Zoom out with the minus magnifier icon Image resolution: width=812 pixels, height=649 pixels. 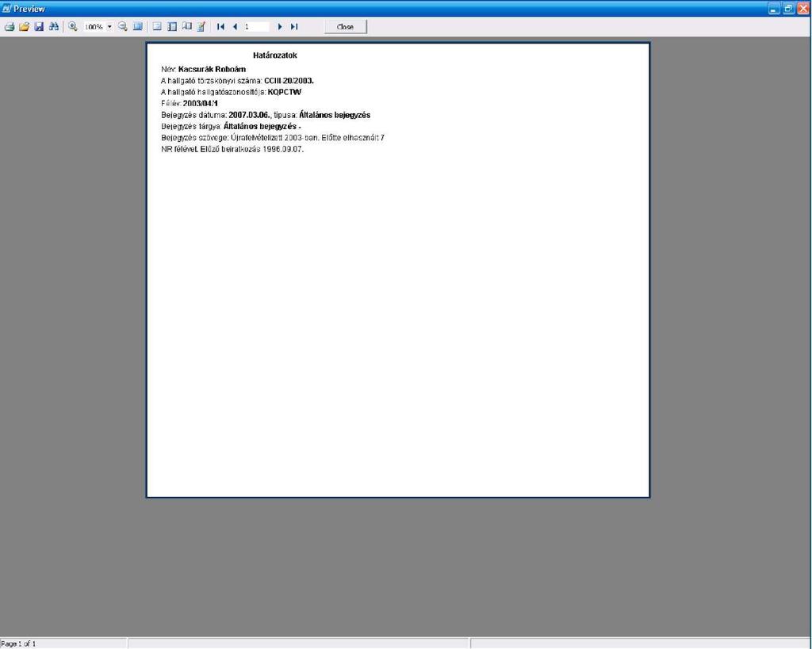[x=123, y=27]
